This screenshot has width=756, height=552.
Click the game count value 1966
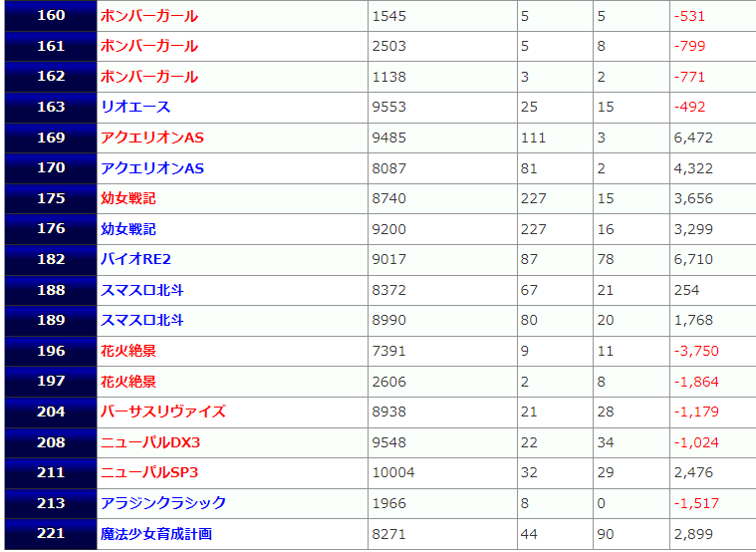click(389, 503)
